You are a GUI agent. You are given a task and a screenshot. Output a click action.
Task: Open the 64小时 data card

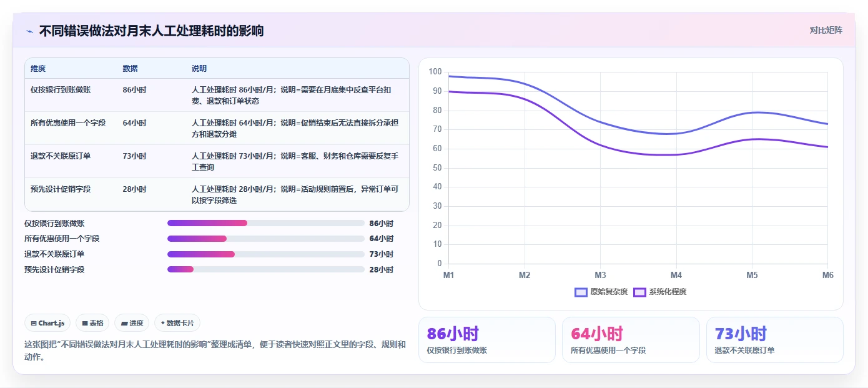(631, 340)
